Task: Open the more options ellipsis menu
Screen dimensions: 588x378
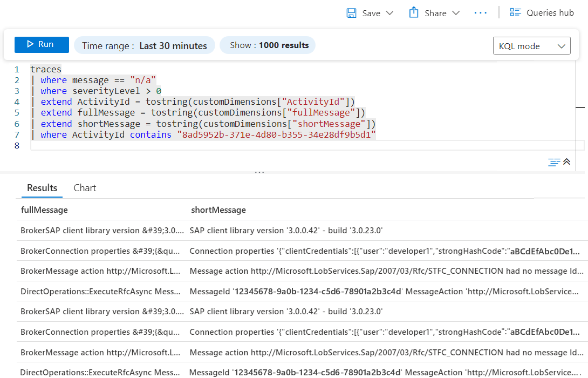Action: 480,12
